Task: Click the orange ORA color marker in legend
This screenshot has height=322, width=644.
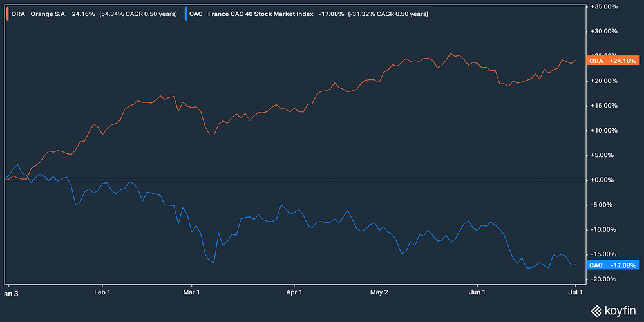Action: point(8,14)
